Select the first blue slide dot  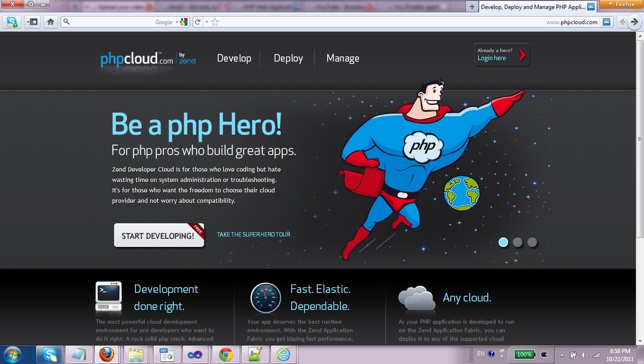[x=503, y=242]
